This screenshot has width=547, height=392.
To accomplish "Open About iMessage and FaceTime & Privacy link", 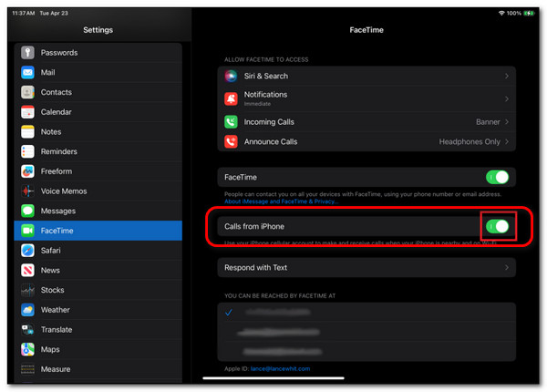I will pyautogui.click(x=281, y=201).
